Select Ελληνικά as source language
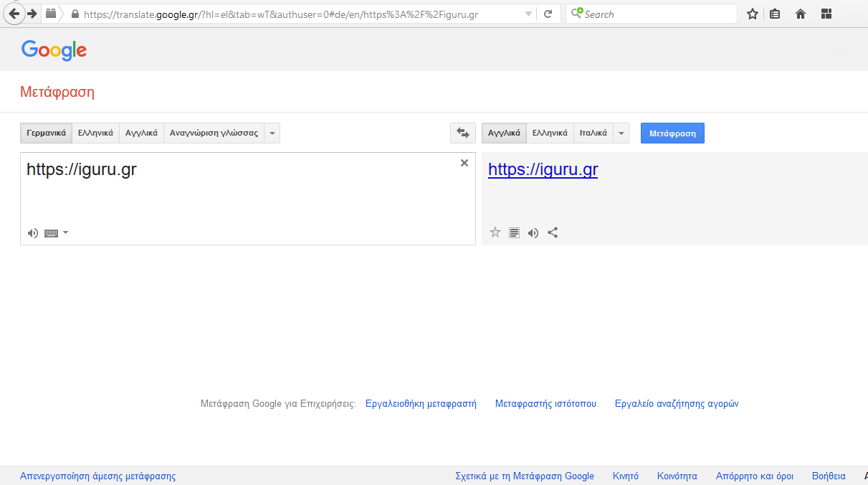Viewport: 868px width, 485px height. click(x=95, y=133)
